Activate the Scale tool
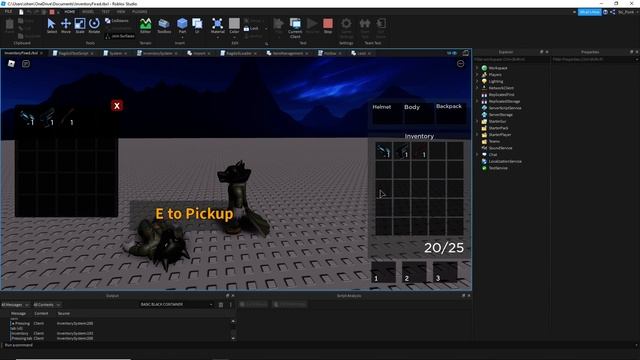640x360 pixels. [80, 26]
